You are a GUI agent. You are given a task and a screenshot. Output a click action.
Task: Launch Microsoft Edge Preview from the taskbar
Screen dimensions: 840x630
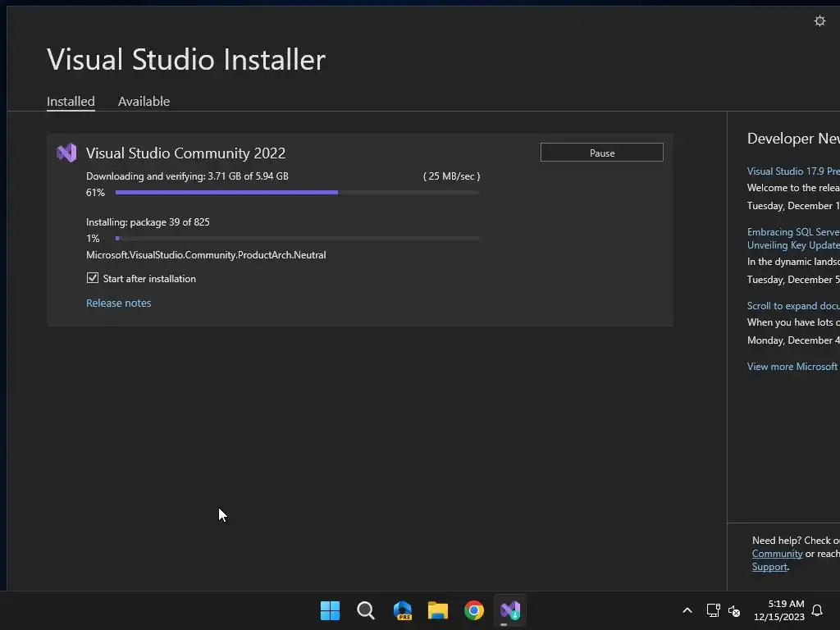coord(402,610)
